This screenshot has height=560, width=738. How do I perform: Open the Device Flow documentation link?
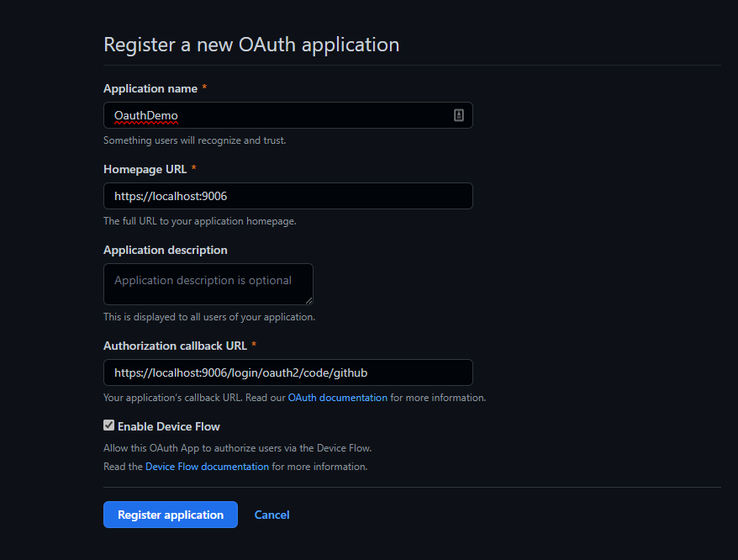[x=207, y=467]
